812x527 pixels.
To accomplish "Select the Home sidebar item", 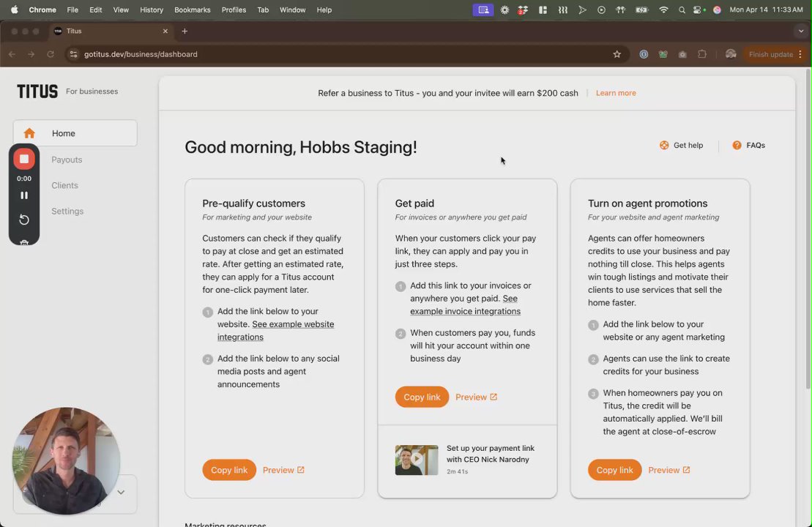I will click(x=75, y=133).
